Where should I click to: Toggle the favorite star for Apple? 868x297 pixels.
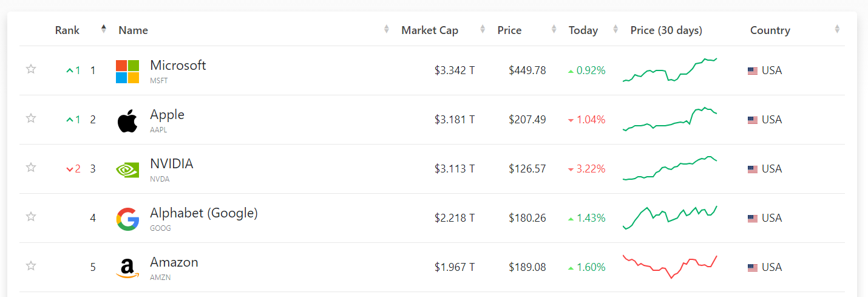point(31,118)
